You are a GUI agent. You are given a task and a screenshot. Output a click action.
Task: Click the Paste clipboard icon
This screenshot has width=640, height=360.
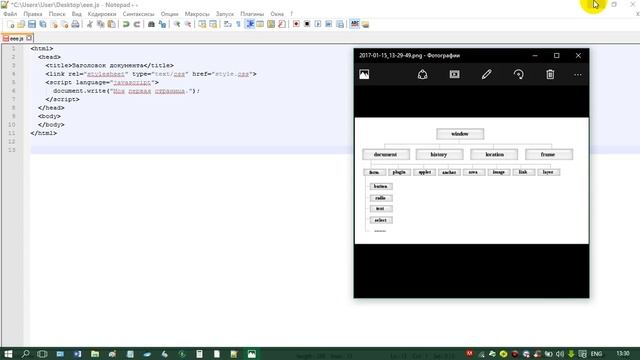point(111,24)
